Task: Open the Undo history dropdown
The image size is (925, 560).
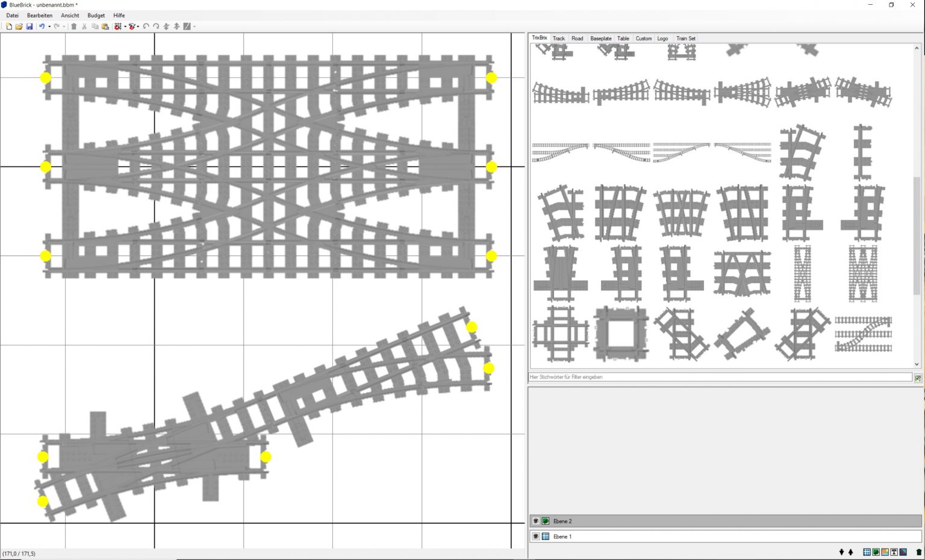Action: coord(49,26)
